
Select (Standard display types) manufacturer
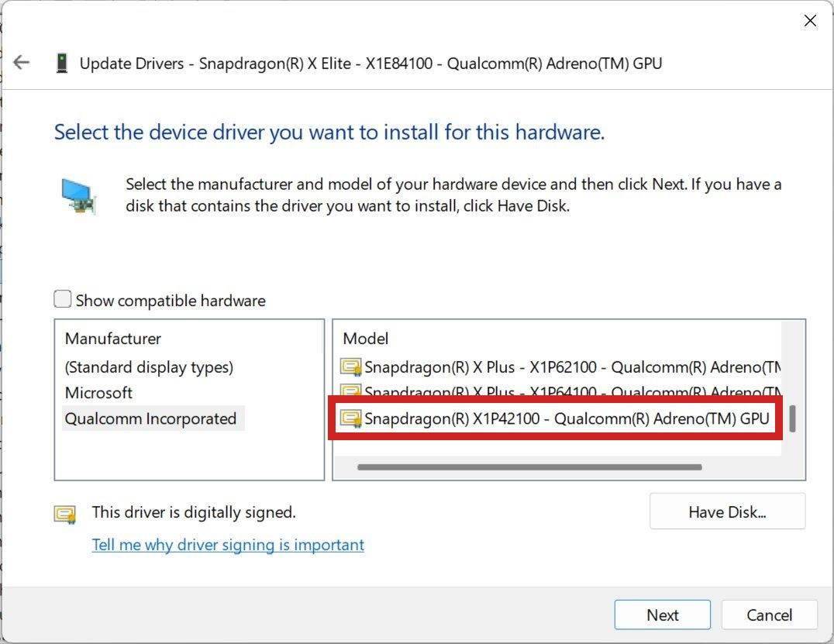tap(149, 367)
